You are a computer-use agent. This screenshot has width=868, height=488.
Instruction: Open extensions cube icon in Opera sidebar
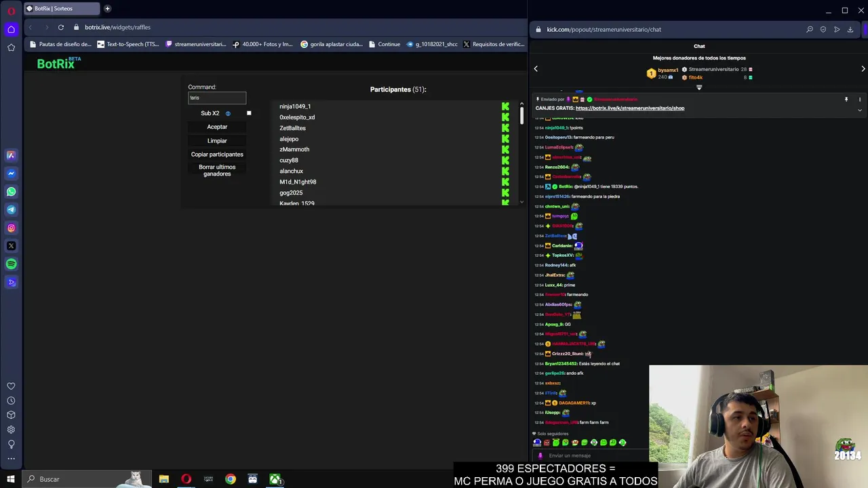(11, 415)
